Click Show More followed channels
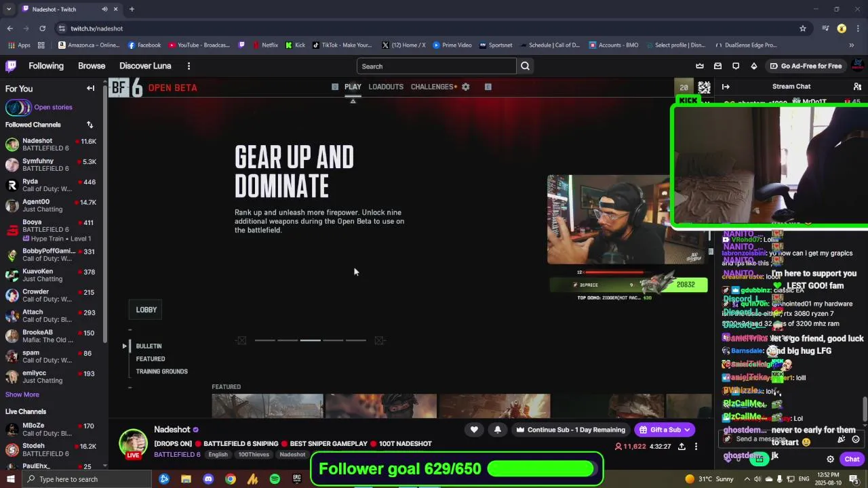The image size is (868, 488). click(x=22, y=394)
